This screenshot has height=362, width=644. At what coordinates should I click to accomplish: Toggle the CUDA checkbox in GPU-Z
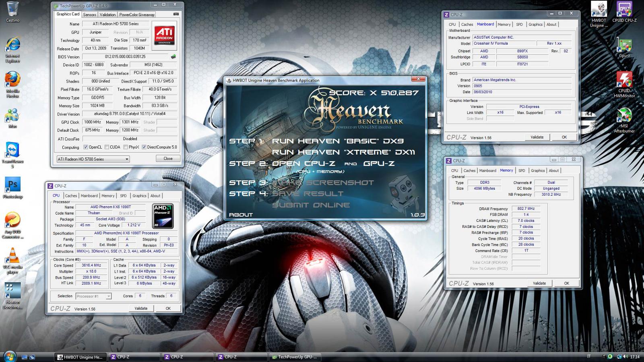tap(107, 147)
